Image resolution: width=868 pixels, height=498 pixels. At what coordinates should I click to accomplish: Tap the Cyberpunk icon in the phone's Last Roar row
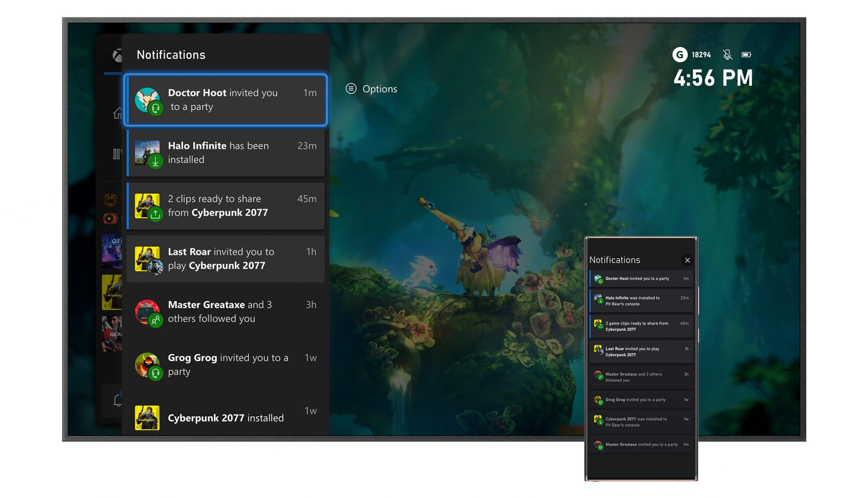(x=598, y=349)
